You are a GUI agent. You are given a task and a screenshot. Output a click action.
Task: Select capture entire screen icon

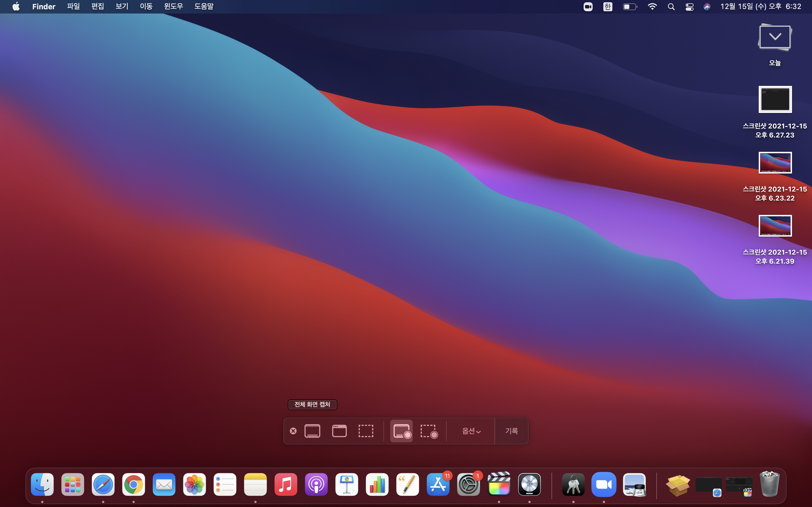point(312,431)
